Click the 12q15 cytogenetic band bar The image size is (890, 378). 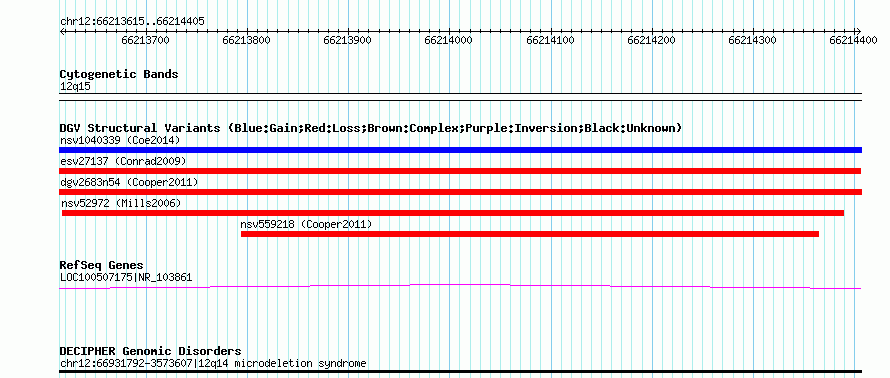pyautogui.click(x=460, y=96)
